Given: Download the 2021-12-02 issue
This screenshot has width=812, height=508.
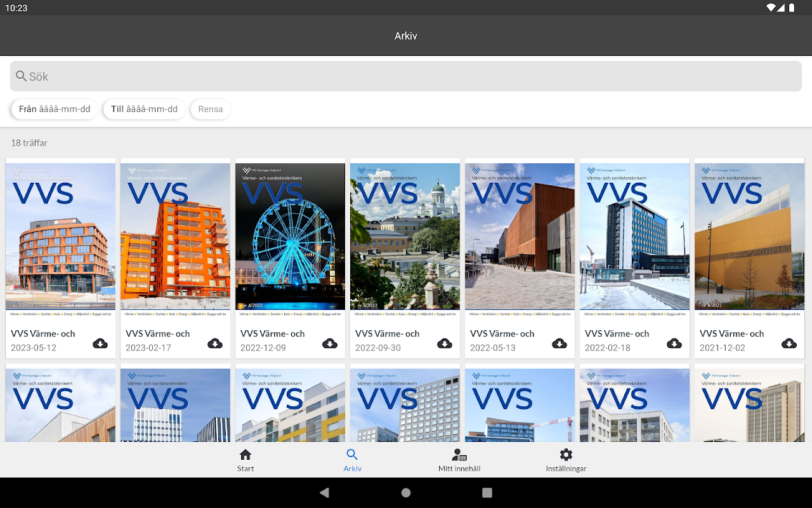Looking at the screenshot, I should pos(789,344).
